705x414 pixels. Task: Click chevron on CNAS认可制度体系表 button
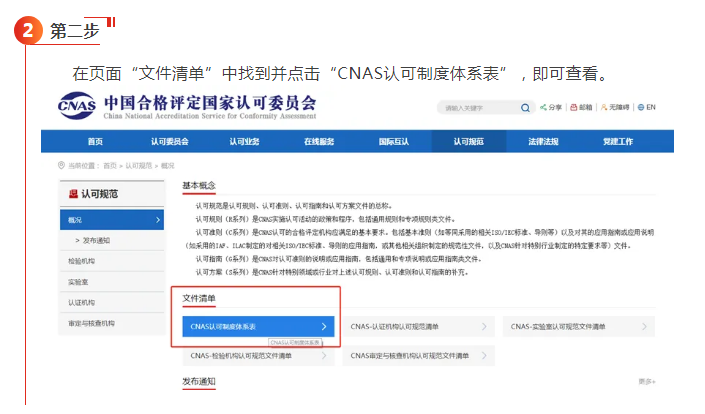(324, 326)
